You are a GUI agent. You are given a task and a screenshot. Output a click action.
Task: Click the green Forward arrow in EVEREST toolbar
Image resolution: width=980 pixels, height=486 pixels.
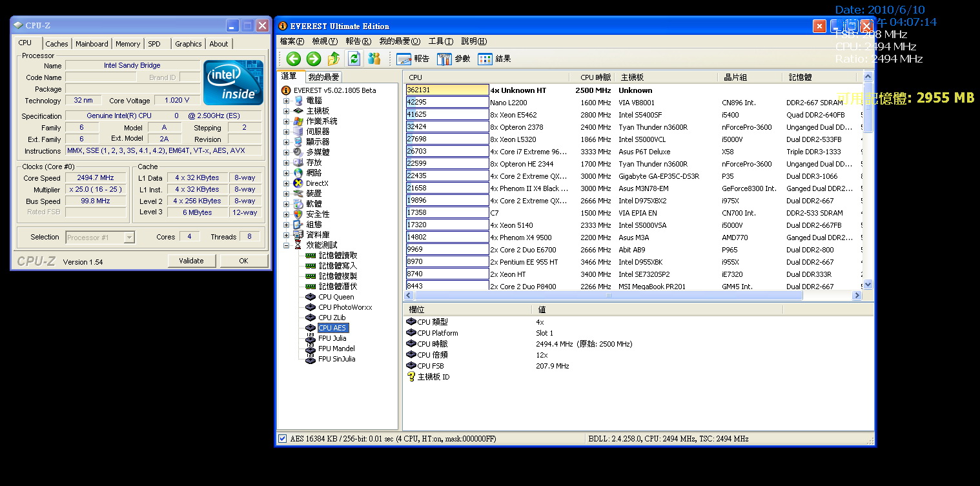[x=314, y=59]
